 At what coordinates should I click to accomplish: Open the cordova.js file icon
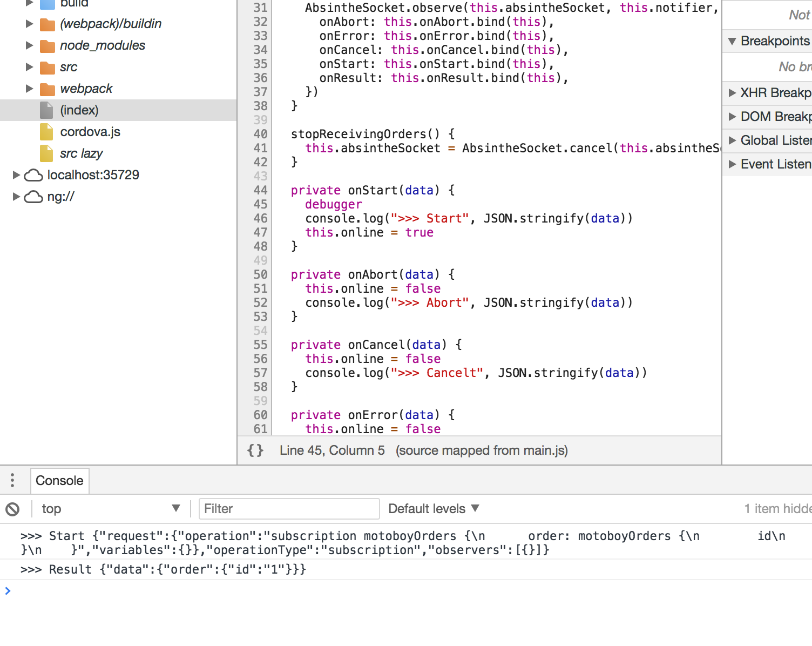46,132
